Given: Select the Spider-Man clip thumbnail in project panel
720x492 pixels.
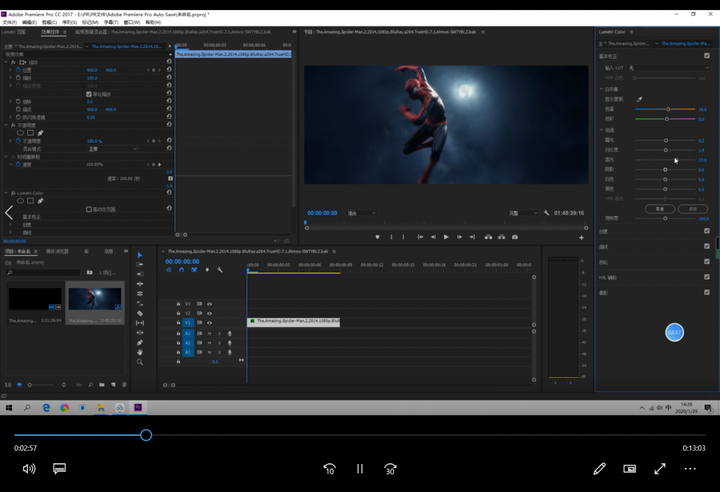Looking at the screenshot, I should click(95, 300).
